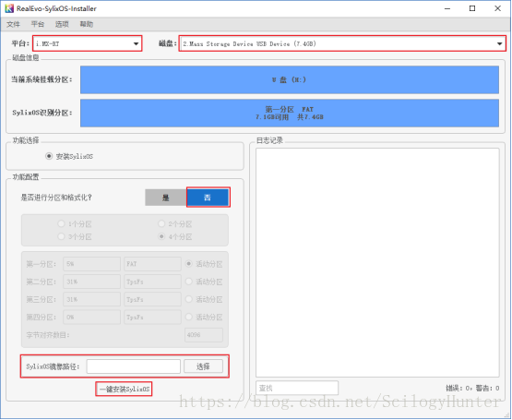The height and width of the screenshot is (420, 512).
Task: Open the 第三分区 TpsFs filesystem box
Action: 152,299
